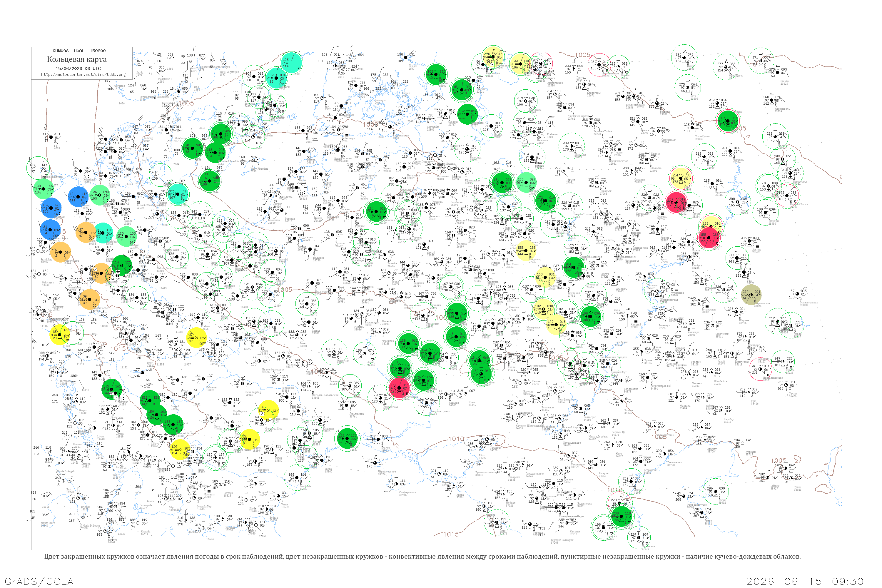Click the station label "Aalborg"
Screen dimensions: 882x588
click(148, 138)
